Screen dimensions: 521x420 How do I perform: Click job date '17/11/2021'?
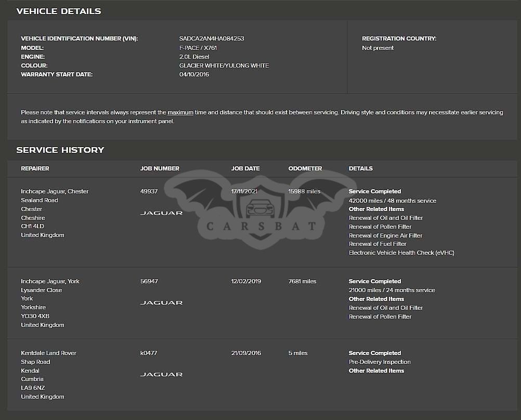point(244,191)
